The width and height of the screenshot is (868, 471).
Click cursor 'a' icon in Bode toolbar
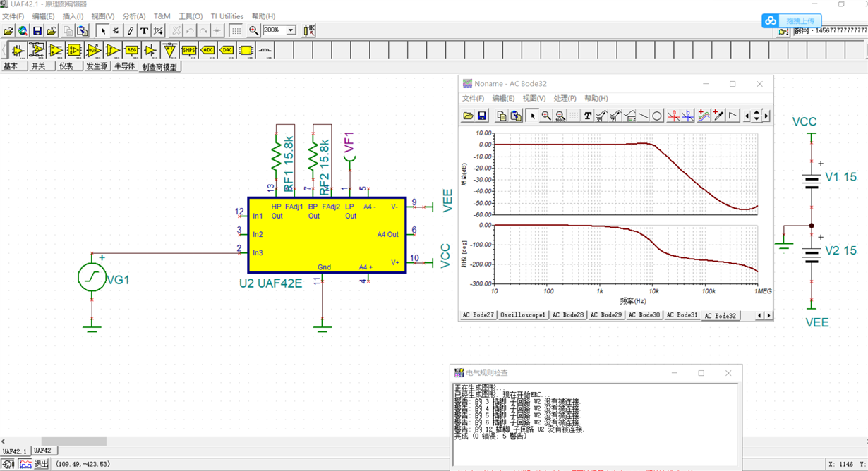click(674, 116)
